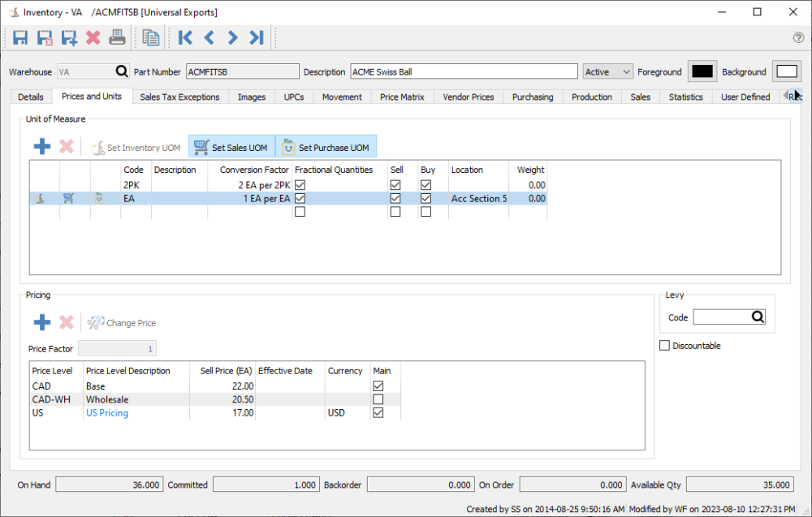Switch to the Images tab
This screenshot has height=517, width=812.
252,97
